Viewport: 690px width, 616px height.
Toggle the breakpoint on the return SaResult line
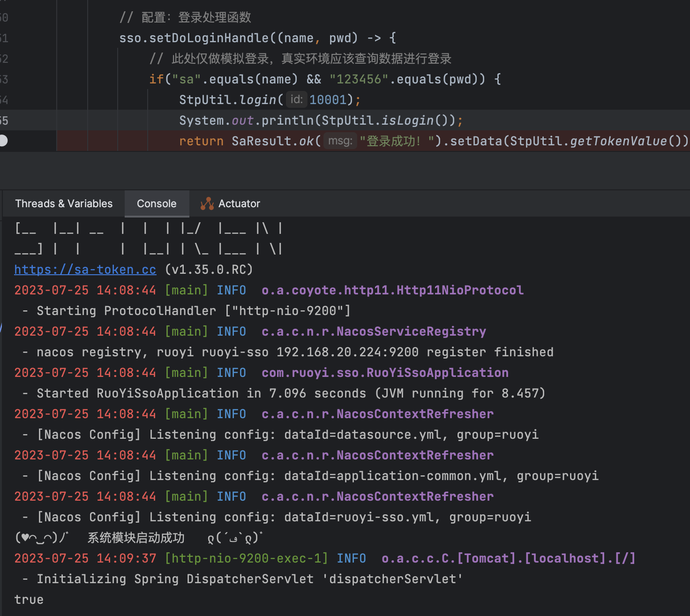coord(4,141)
